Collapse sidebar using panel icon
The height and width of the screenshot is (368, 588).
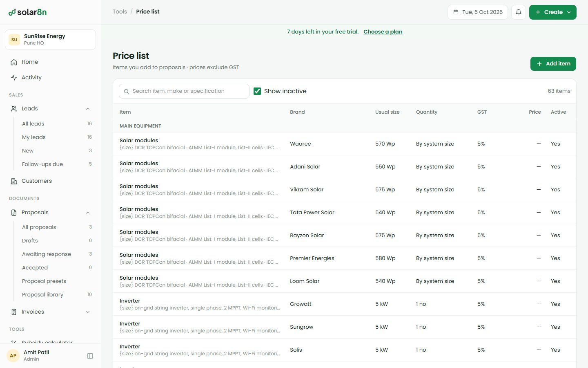coord(90,356)
